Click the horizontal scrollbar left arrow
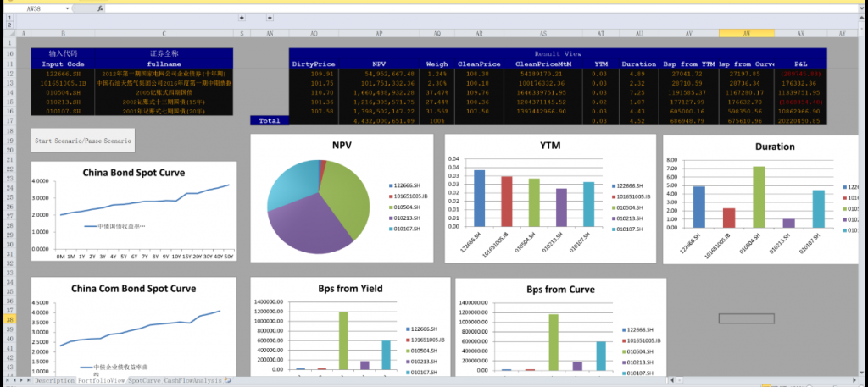The image size is (868, 387). click(672, 380)
